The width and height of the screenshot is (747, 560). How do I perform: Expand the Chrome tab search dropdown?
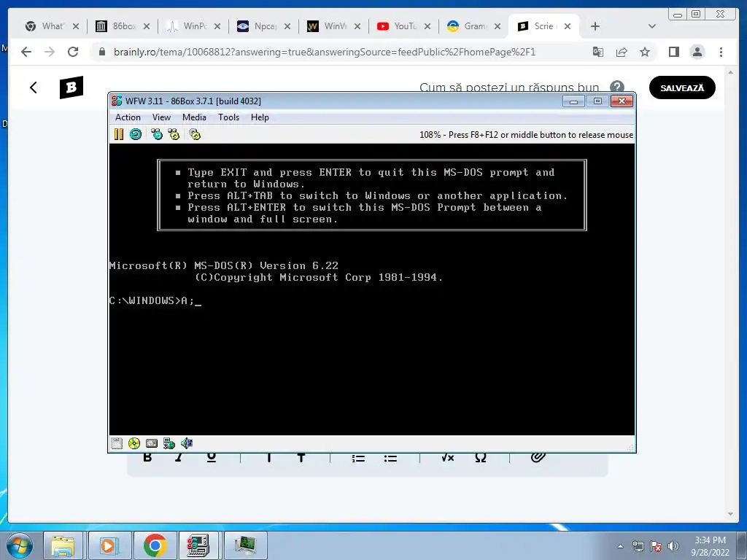point(652,26)
